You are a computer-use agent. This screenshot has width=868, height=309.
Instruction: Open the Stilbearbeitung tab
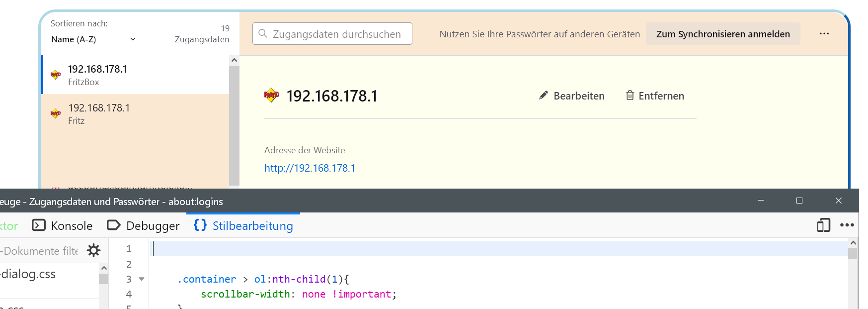(x=243, y=226)
